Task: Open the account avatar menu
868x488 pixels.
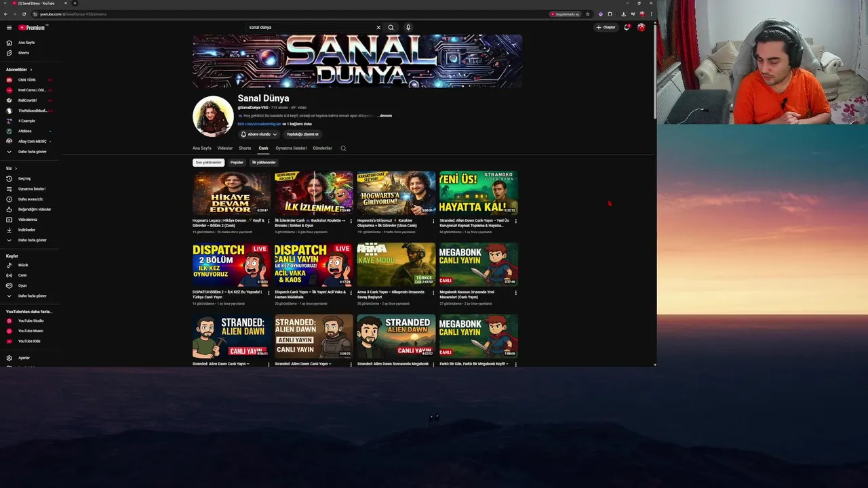Action: [x=642, y=28]
